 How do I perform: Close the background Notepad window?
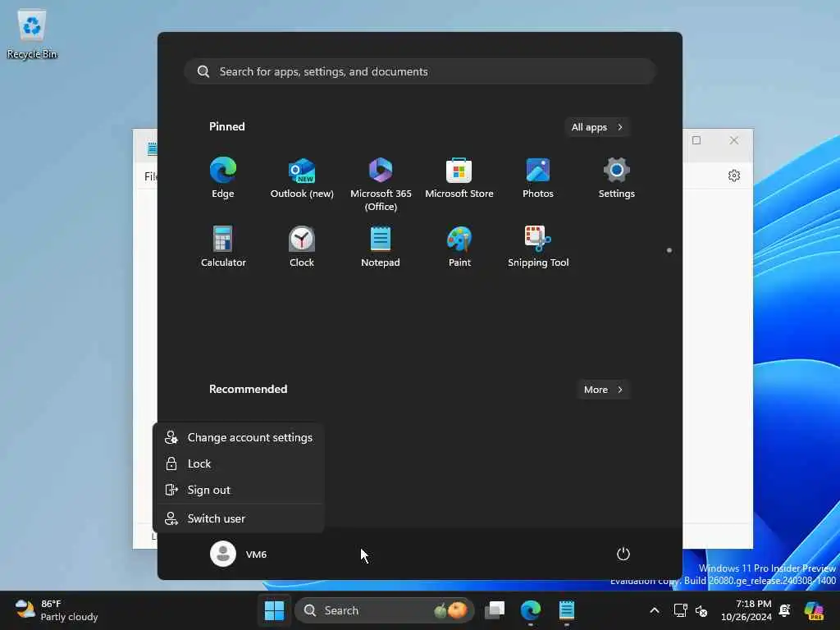[x=734, y=140]
